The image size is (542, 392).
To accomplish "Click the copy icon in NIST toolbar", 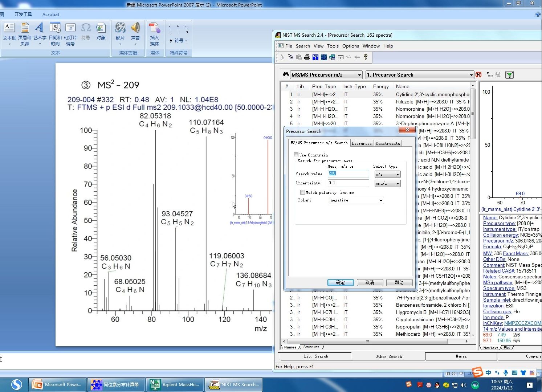I will click(290, 57).
